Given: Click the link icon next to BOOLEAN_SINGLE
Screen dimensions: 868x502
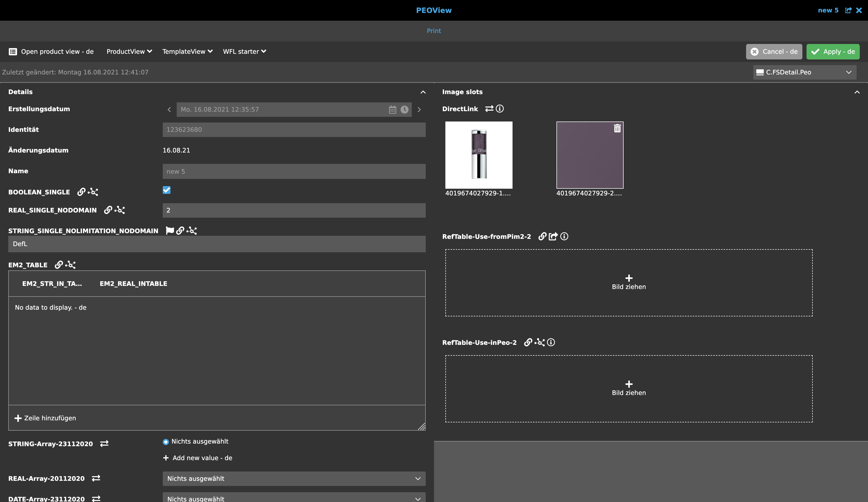Looking at the screenshot, I should 81,192.
